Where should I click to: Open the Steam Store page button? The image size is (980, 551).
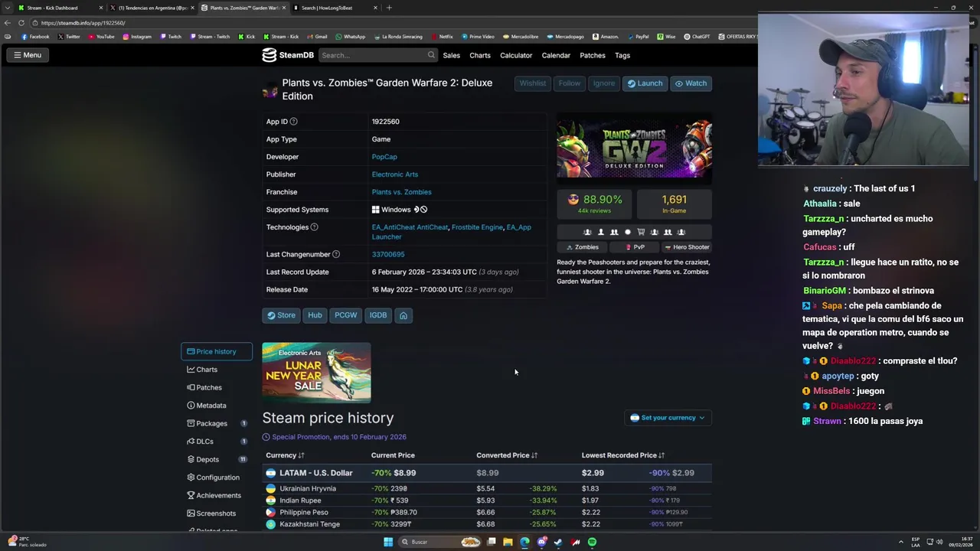(281, 315)
